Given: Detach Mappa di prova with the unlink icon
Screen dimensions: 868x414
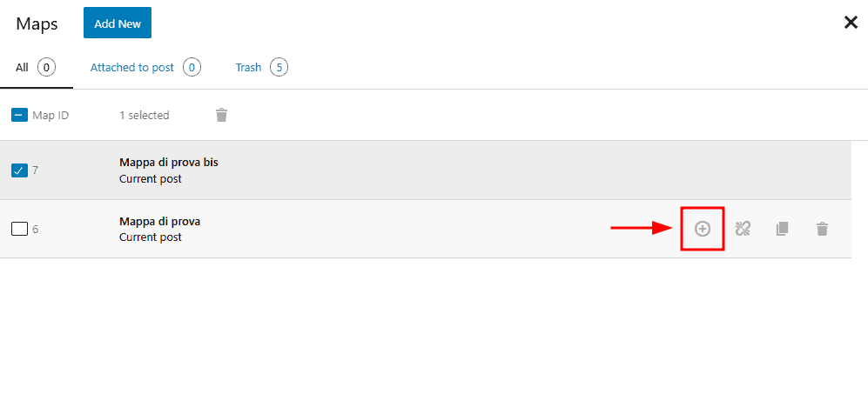Looking at the screenshot, I should coord(743,229).
